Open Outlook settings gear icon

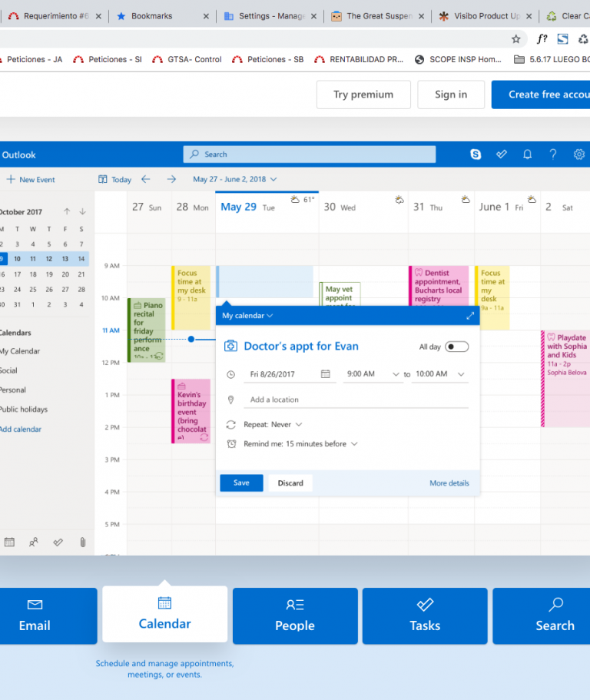tap(579, 154)
